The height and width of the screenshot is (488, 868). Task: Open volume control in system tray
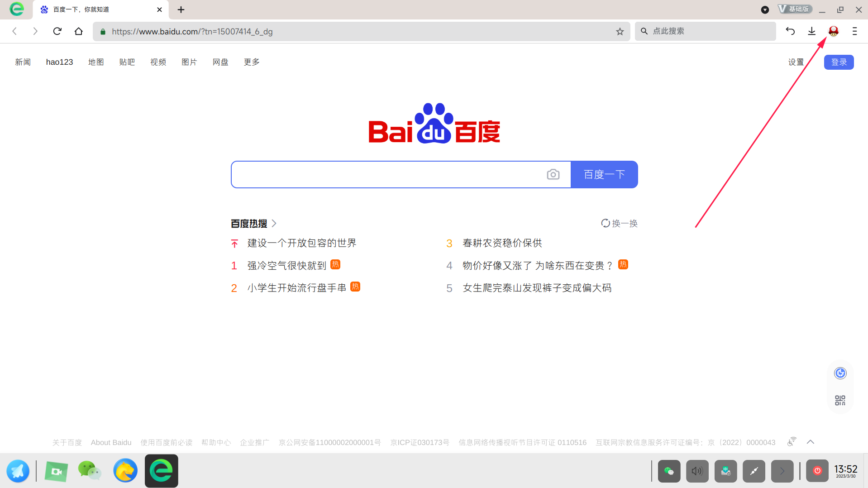pos(697,471)
